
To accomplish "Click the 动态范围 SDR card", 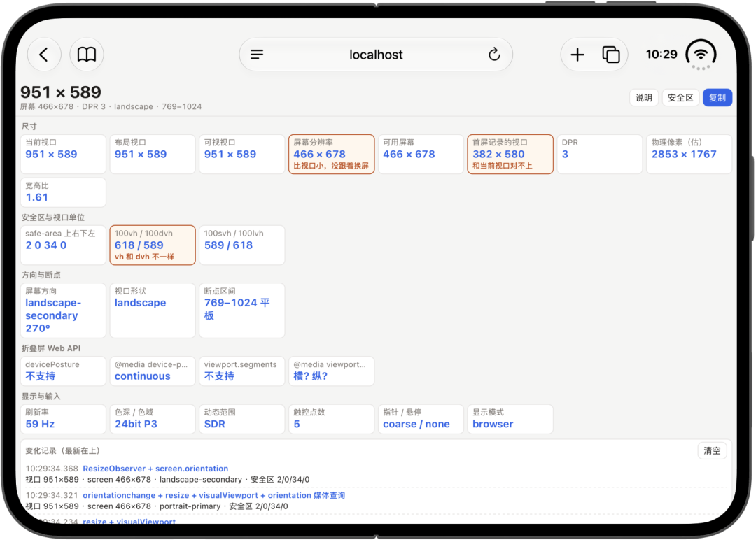I will pos(242,419).
